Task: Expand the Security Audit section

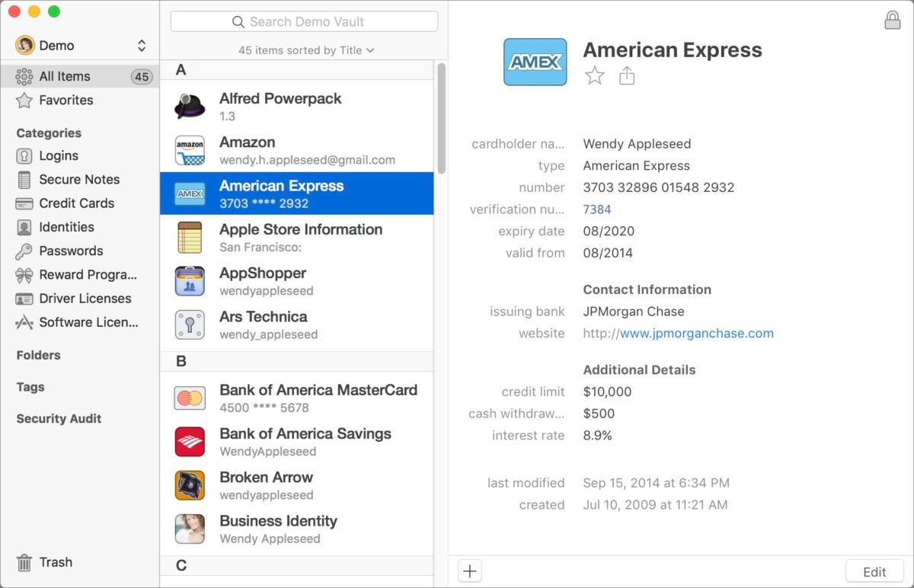Action: tap(59, 418)
